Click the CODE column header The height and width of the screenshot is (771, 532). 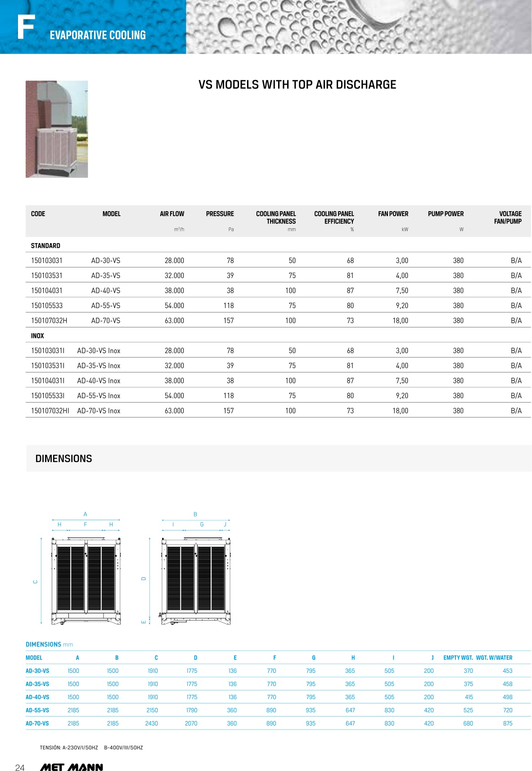tap(38, 214)
